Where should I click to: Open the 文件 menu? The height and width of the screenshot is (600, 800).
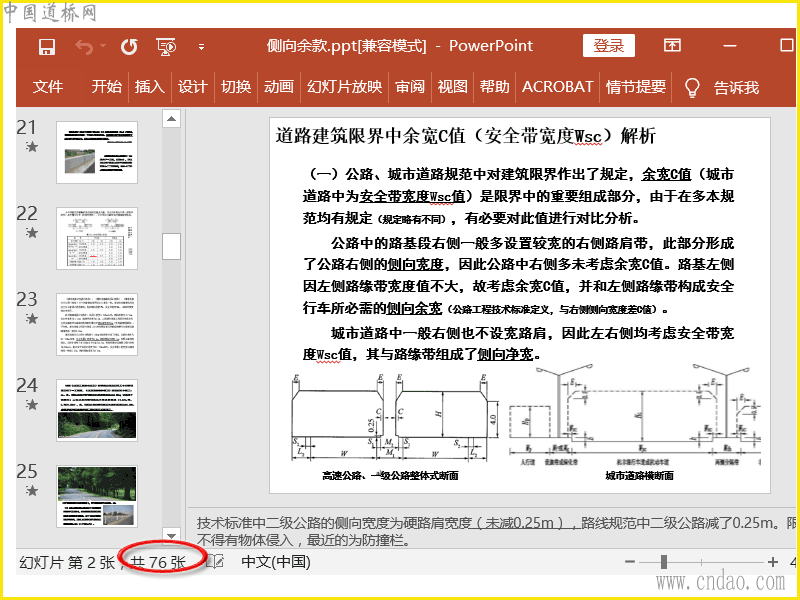click(48, 87)
